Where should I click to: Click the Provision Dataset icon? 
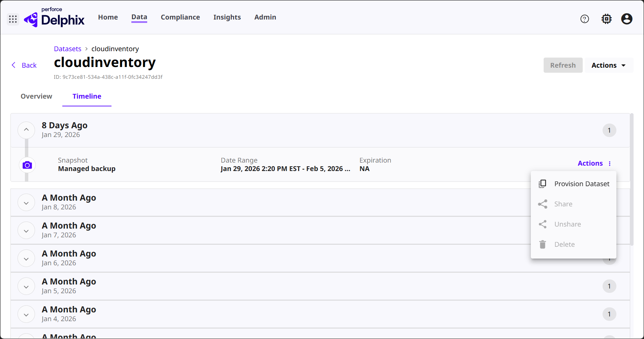click(x=542, y=184)
